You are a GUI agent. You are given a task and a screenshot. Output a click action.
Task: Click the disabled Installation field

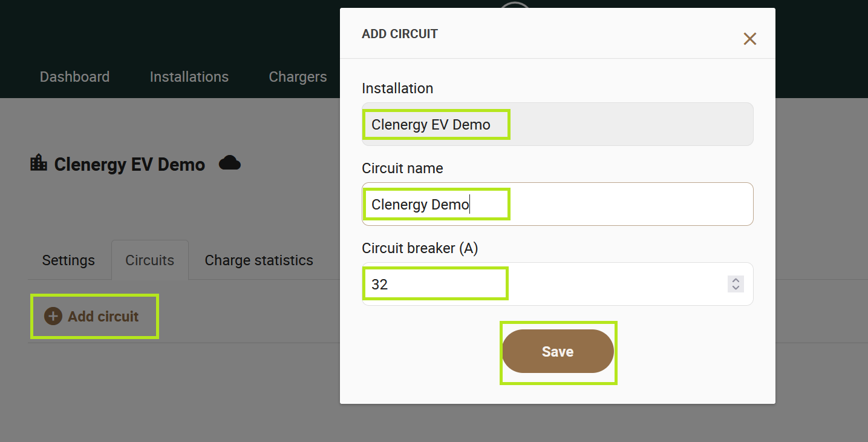point(558,124)
